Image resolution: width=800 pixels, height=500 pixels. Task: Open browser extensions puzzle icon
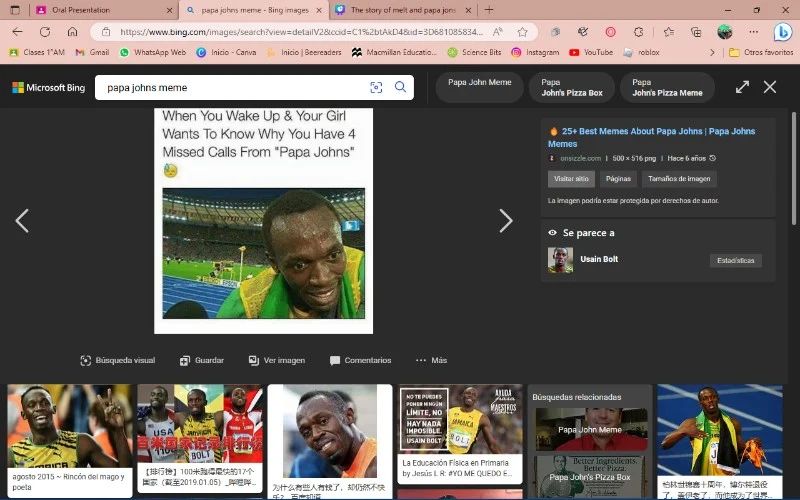click(x=638, y=32)
